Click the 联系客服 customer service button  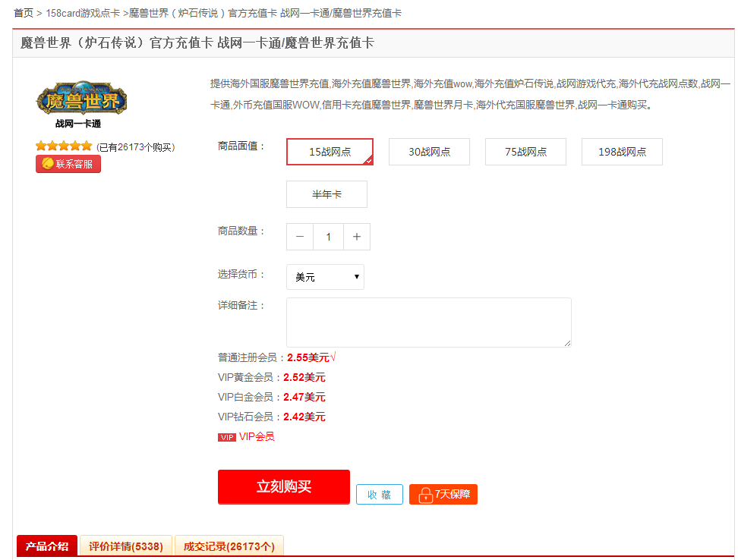click(68, 164)
